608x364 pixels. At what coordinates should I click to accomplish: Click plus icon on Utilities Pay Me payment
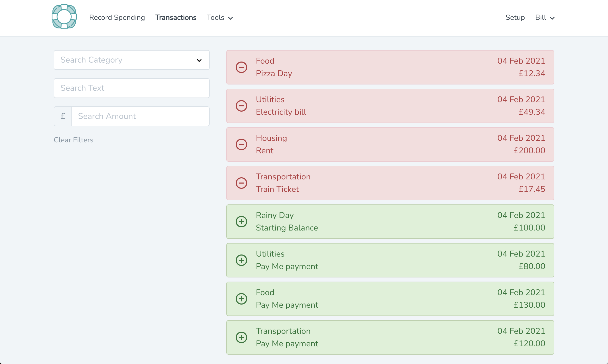pos(241,260)
